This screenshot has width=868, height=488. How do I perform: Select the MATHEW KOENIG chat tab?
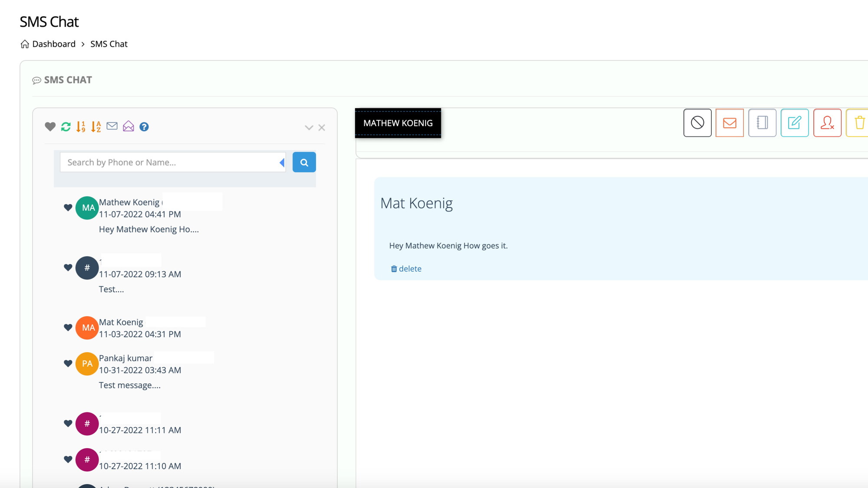(398, 123)
